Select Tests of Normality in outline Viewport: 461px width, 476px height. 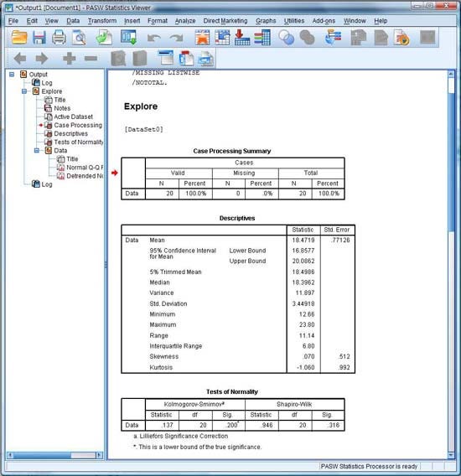tap(78, 142)
